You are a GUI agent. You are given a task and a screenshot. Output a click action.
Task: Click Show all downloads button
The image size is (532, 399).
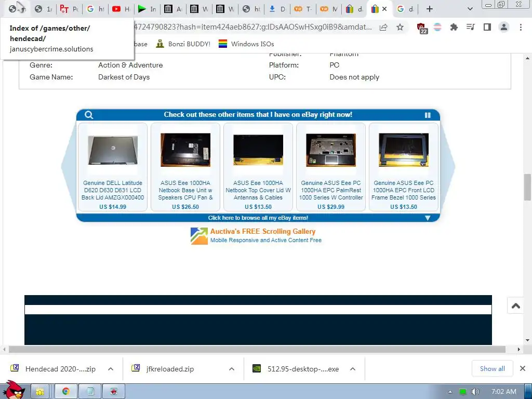click(493, 368)
